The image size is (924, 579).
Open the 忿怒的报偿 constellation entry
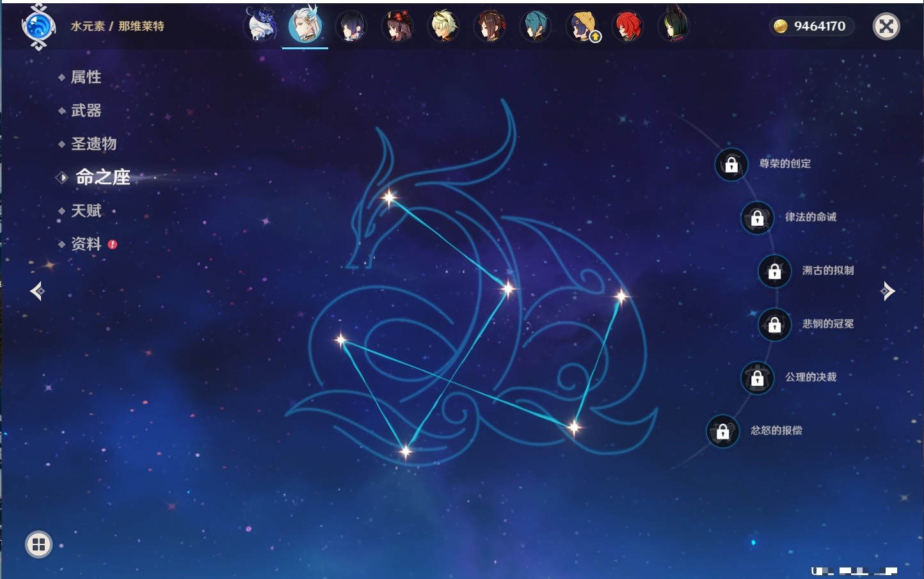pos(776,431)
